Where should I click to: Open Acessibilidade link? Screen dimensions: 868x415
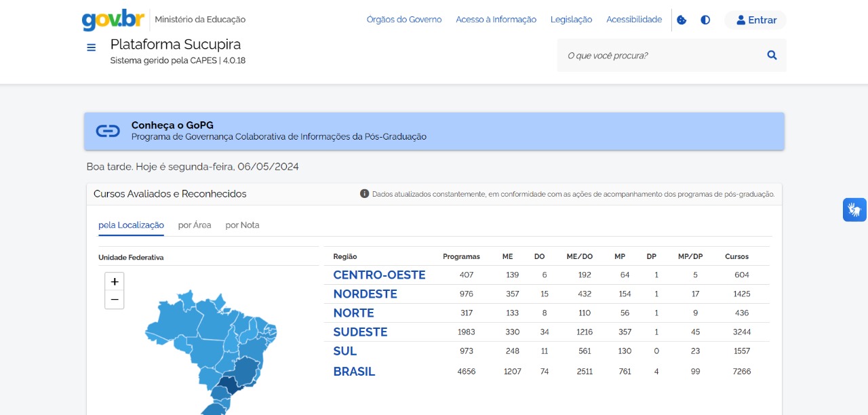point(634,20)
